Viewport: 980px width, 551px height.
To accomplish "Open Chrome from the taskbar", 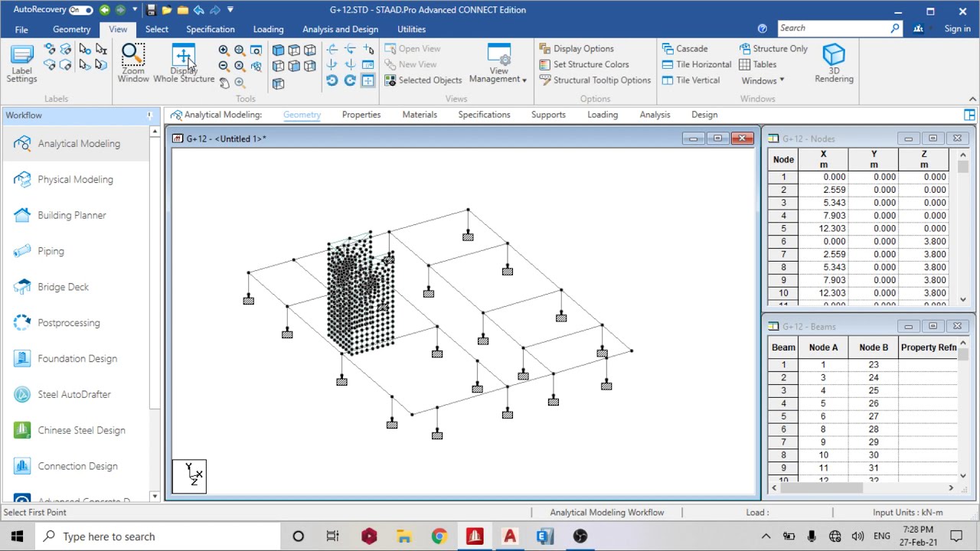I will click(x=439, y=536).
